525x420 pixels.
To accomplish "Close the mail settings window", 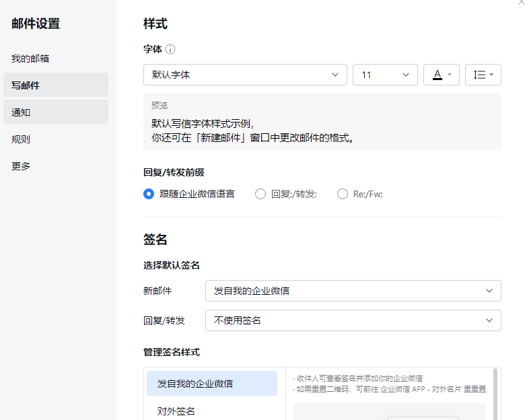I will [x=522, y=2].
